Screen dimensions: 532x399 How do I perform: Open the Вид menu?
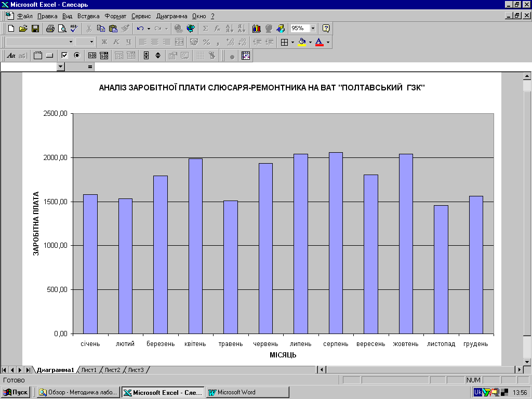pyautogui.click(x=67, y=16)
